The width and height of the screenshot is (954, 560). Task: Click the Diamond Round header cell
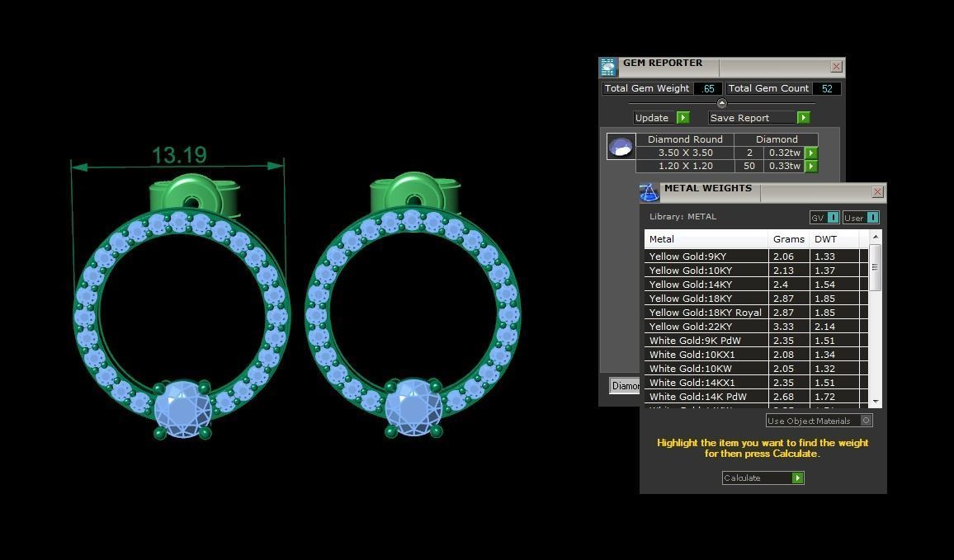click(685, 140)
